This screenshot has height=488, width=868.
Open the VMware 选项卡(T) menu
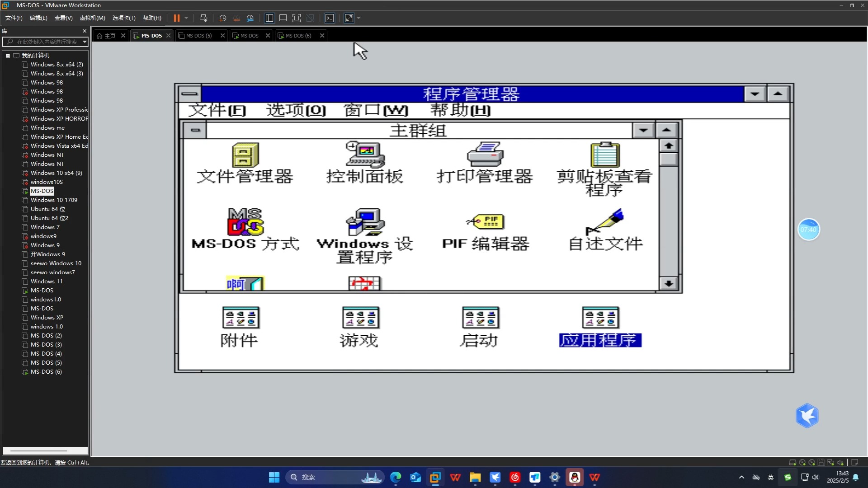(x=124, y=18)
